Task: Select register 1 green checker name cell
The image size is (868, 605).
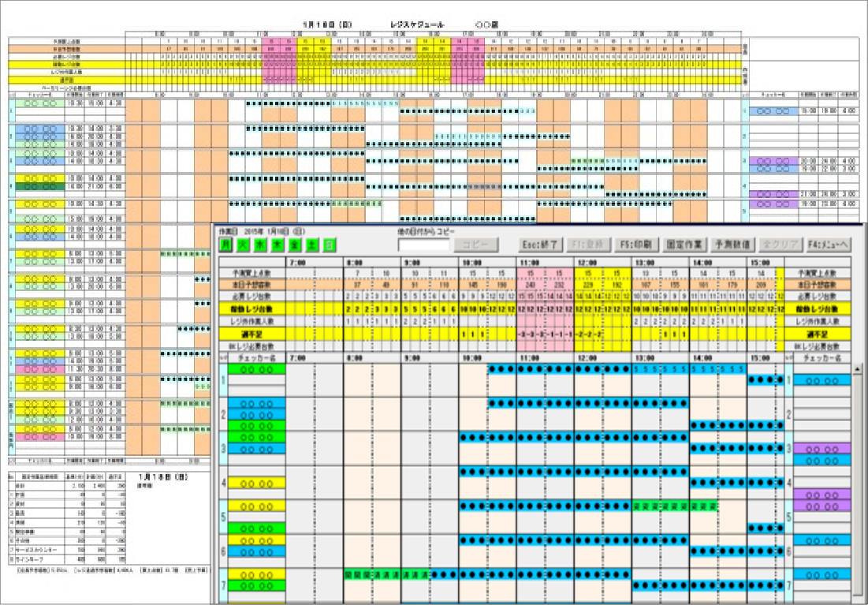Action: [x=256, y=369]
